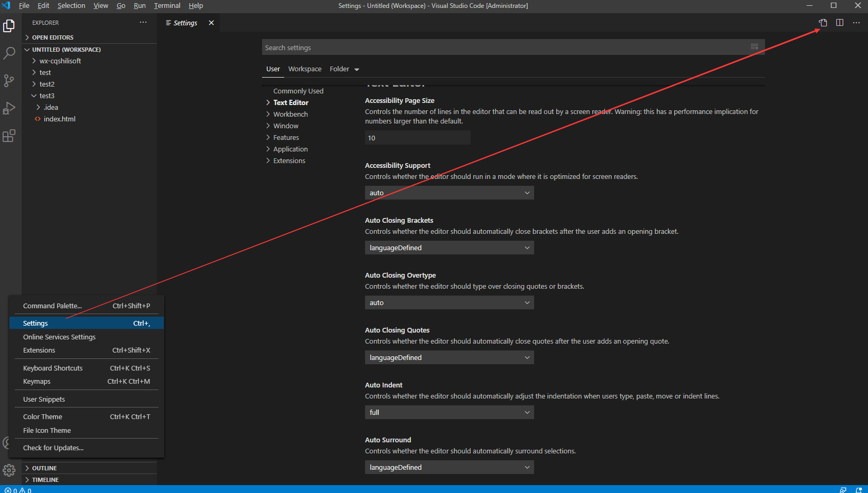Expand the Timeline panel
The height and width of the screenshot is (493, 868).
point(90,480)
